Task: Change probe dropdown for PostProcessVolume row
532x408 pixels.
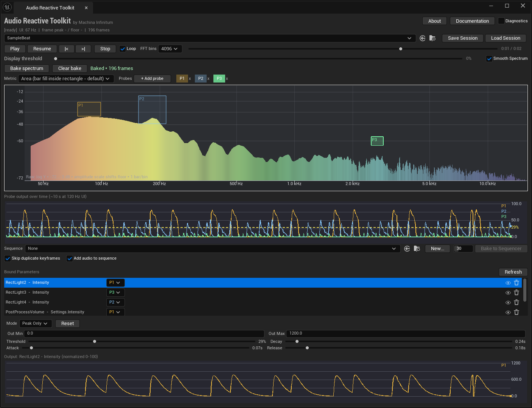Action: pos(115,312)
